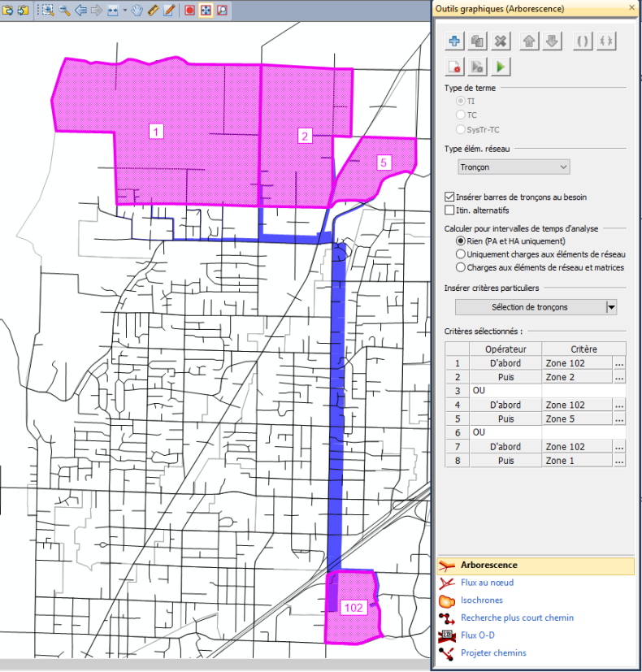Click the '...' button for row 1 Zone 102
The height and width of the screenshot is (672, 642).
619,364
